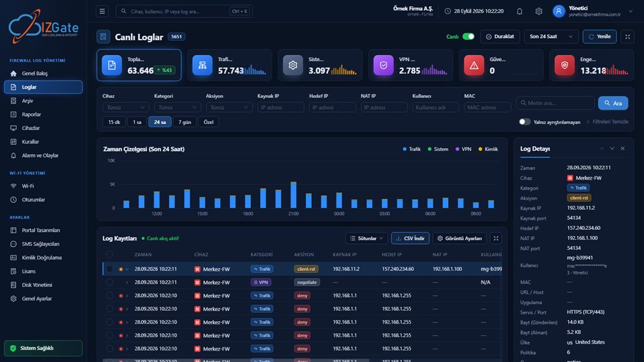Click the Cihazlar monitor icon
The height and width of the screenshot is (362, 644).
[x=13, y=128]
